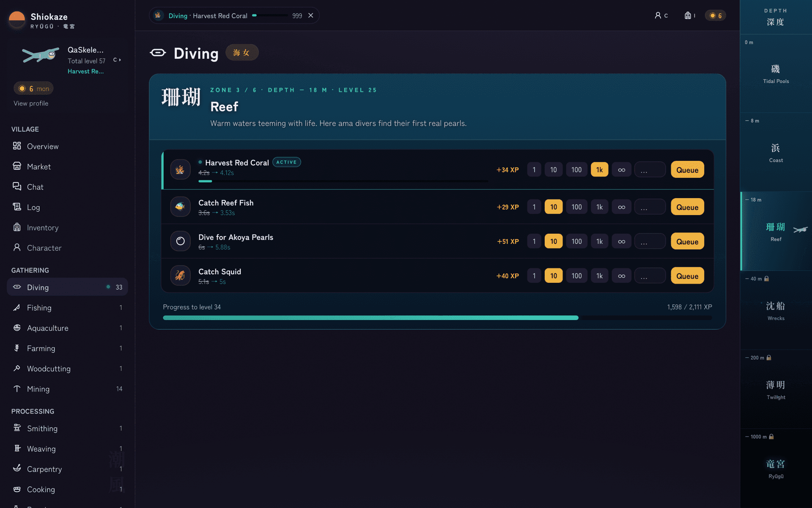Select infinite quantity for Akoya Pearls
This screenshot has width=812, height=508.
(621, 241)
